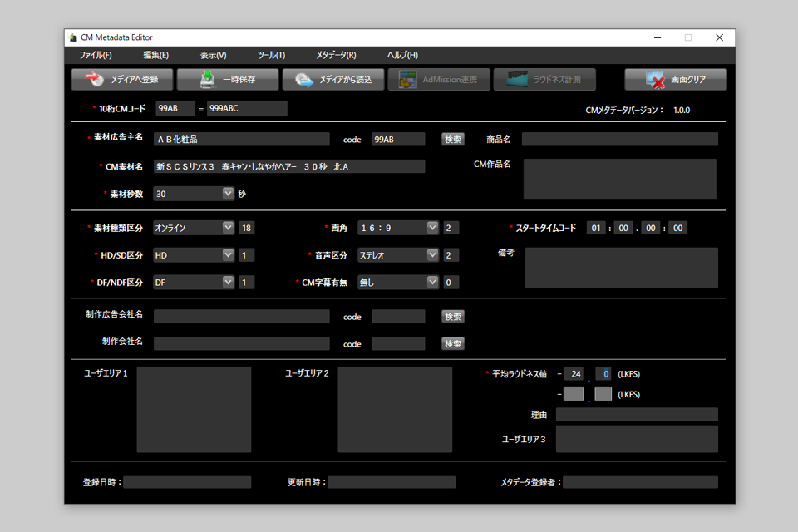This screenshot has height=532, width=798.
Task: Click the CM code field containing 999ABC
Action: click(247, 108)
